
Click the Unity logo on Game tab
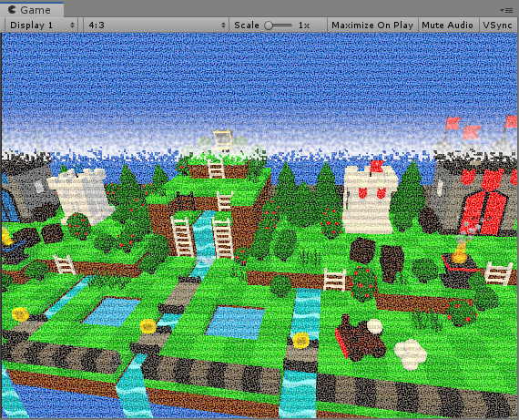click(12, 10)
